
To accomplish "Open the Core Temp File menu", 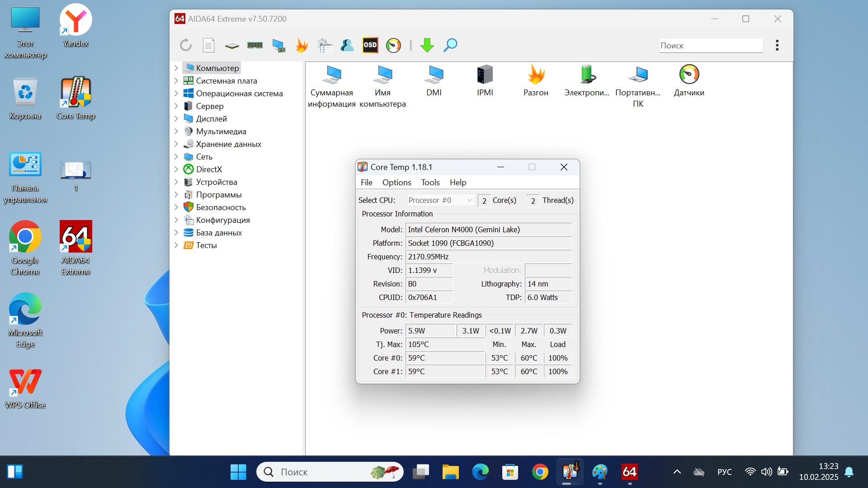I will point(367,183).
